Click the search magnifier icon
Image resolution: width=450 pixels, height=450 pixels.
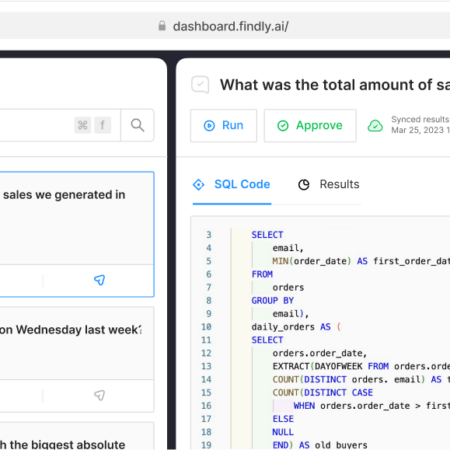click(137, 125)
